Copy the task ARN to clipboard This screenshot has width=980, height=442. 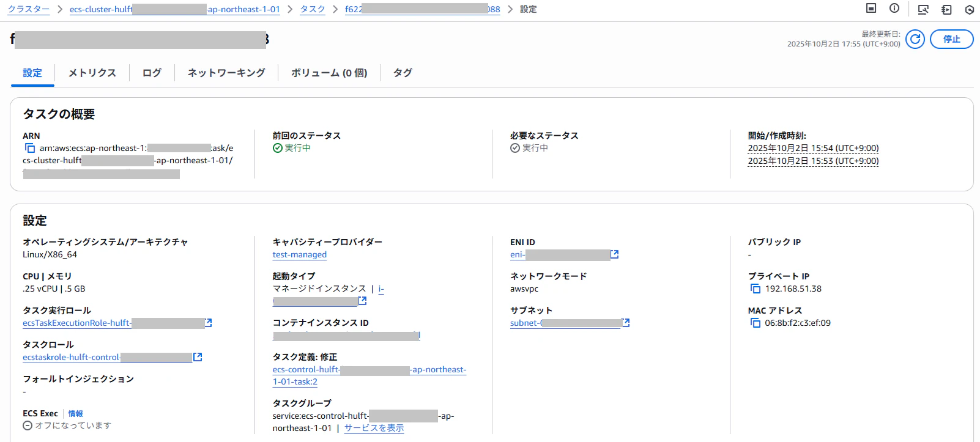click(29, 148)
